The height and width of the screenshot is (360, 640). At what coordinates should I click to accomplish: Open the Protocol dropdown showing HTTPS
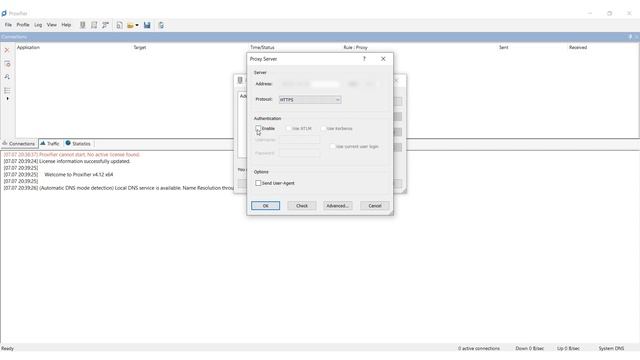pyautogui.click(x=310, y=100)
